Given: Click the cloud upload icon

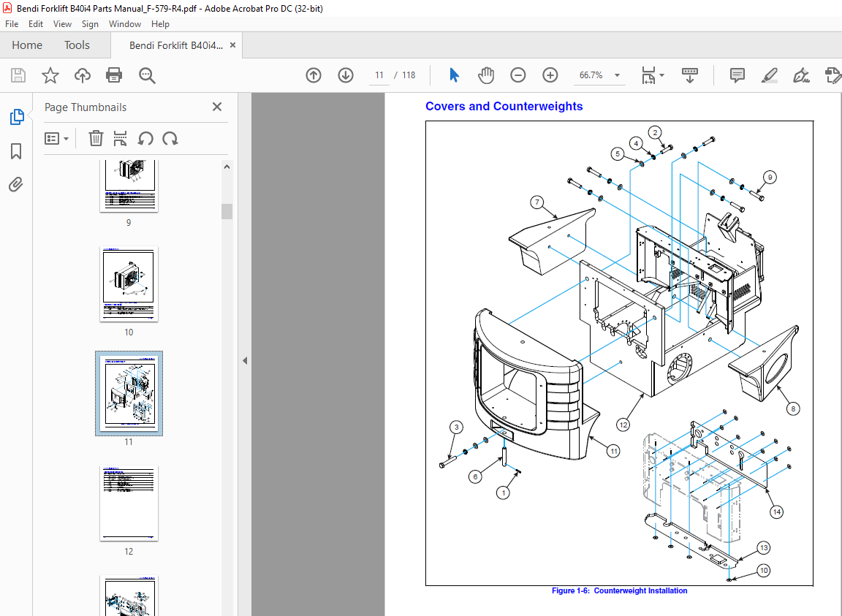Looking at the screenshot, I should click(82, 75).
